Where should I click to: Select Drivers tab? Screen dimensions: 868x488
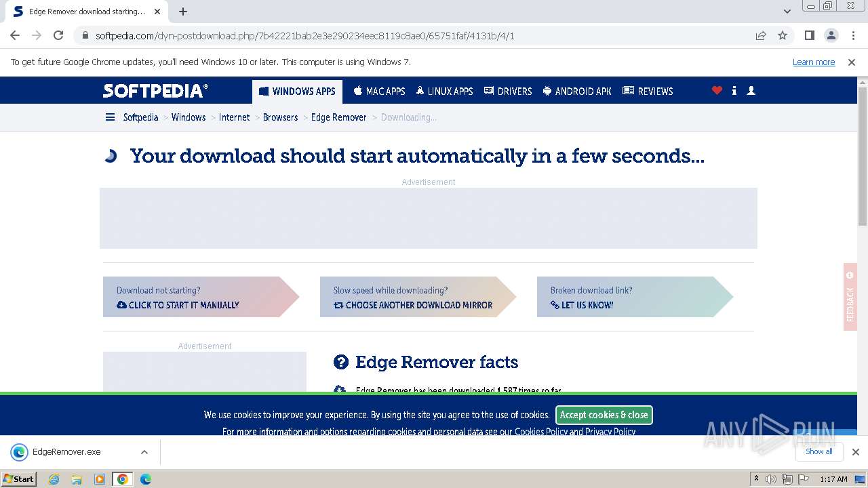[507, 91]
